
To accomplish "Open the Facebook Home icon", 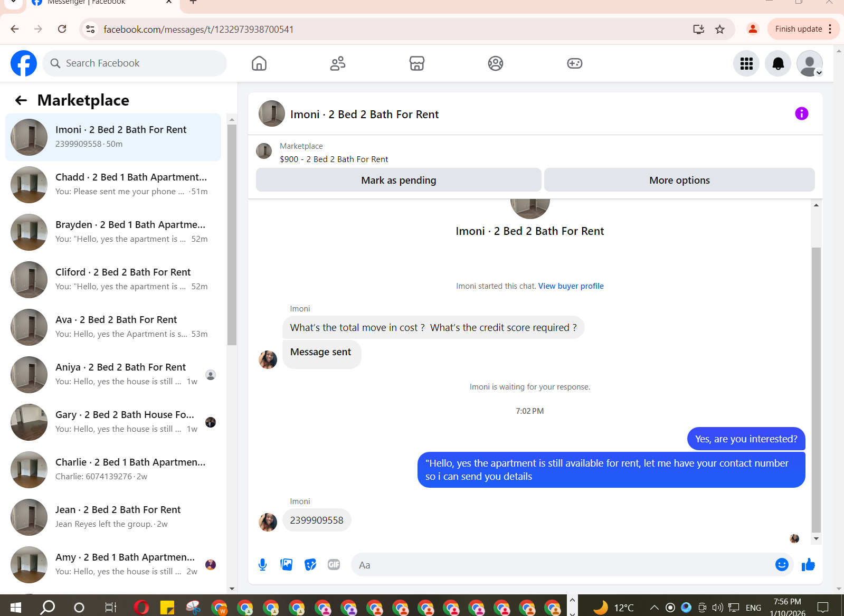I will click(259, 63).
